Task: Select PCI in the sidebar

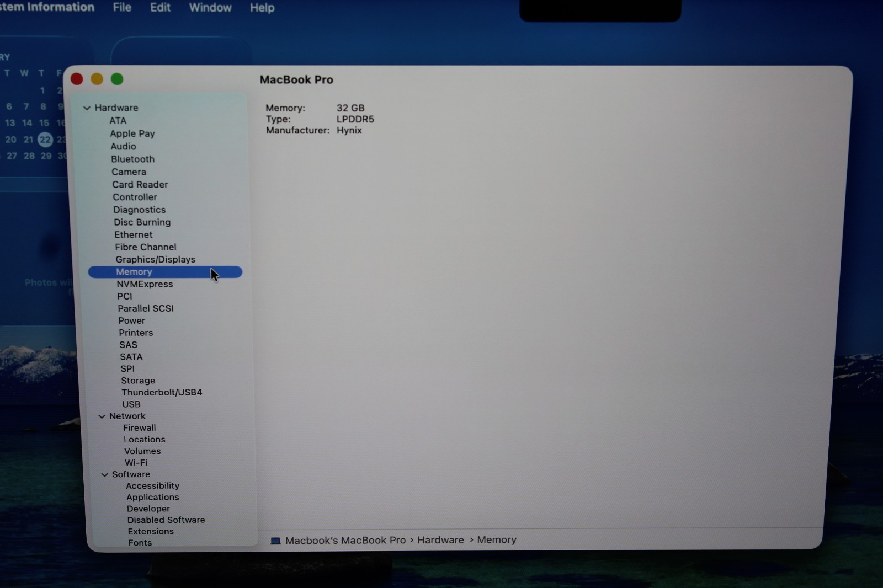Action: click(x=124, y=296)
